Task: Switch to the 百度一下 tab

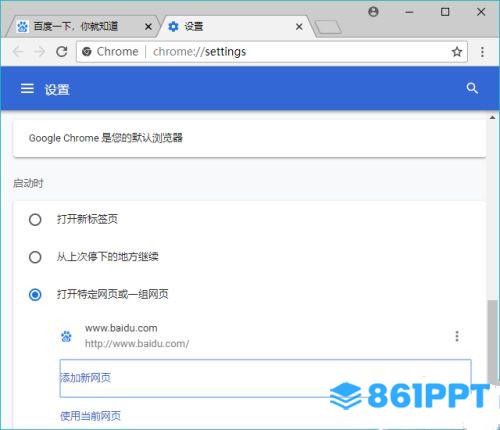Action: click(82, 26)
